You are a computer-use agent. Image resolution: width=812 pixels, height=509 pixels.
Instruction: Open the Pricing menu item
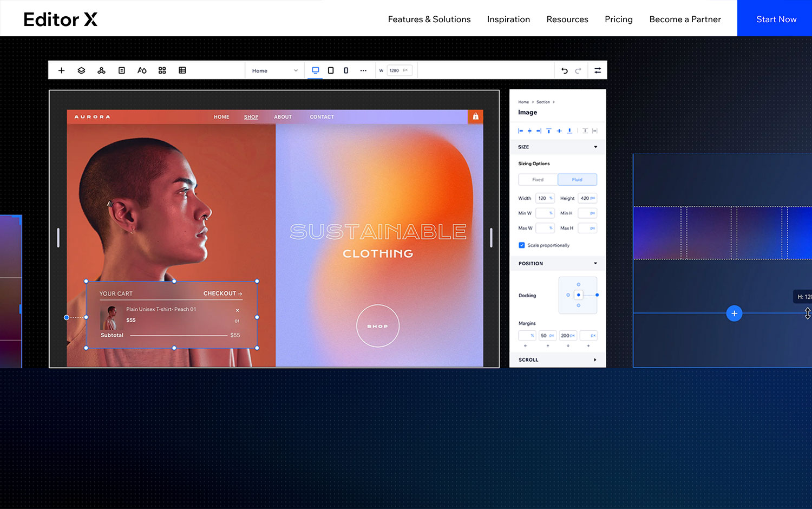[618, 19]
